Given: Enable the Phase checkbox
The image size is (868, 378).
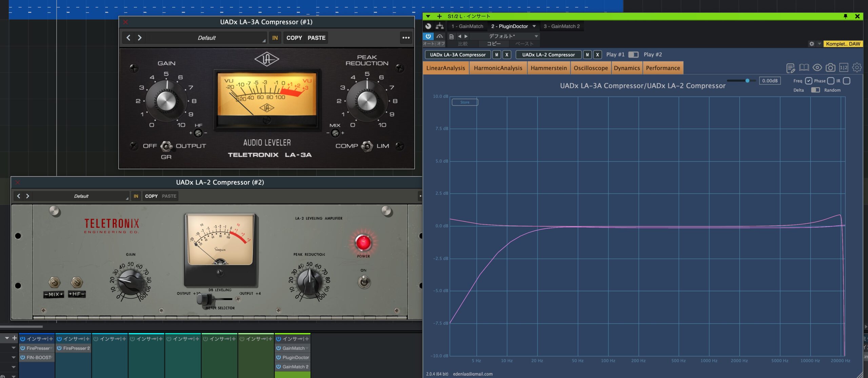Looking at the screenshot, I should [830, 81].
